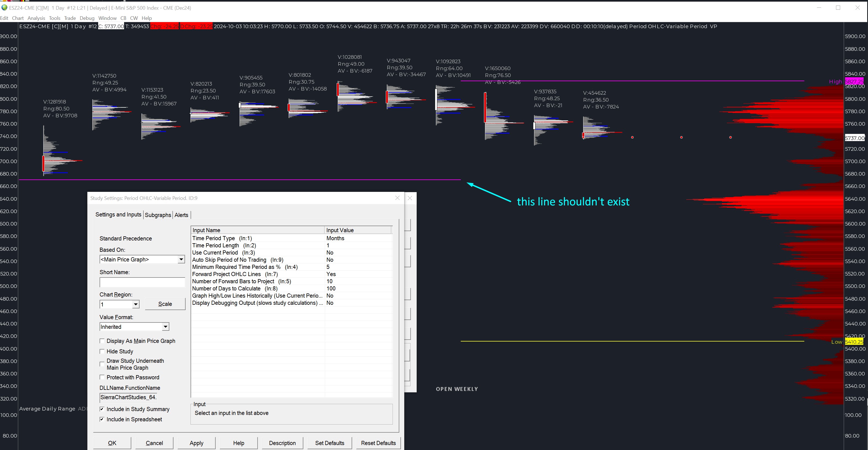Check Display As Main Price Graph
Viewport: 868px width, 450px height.
tap(102, 341)
